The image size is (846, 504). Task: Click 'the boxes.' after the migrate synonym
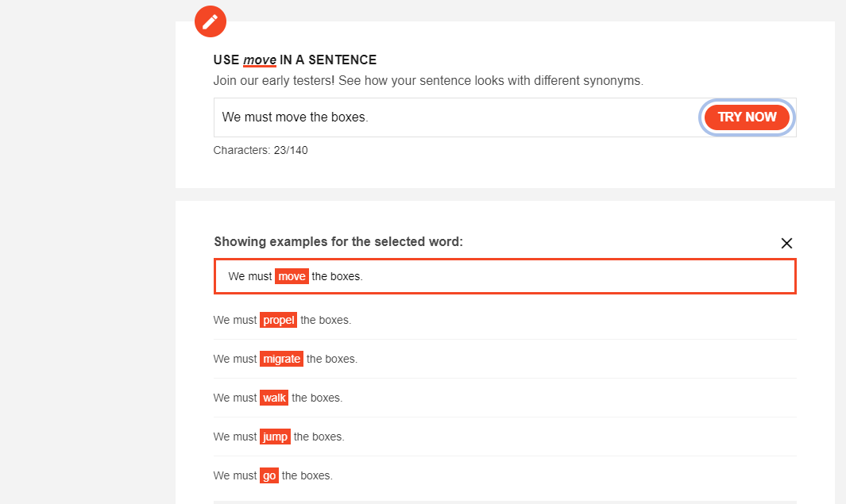332,359
